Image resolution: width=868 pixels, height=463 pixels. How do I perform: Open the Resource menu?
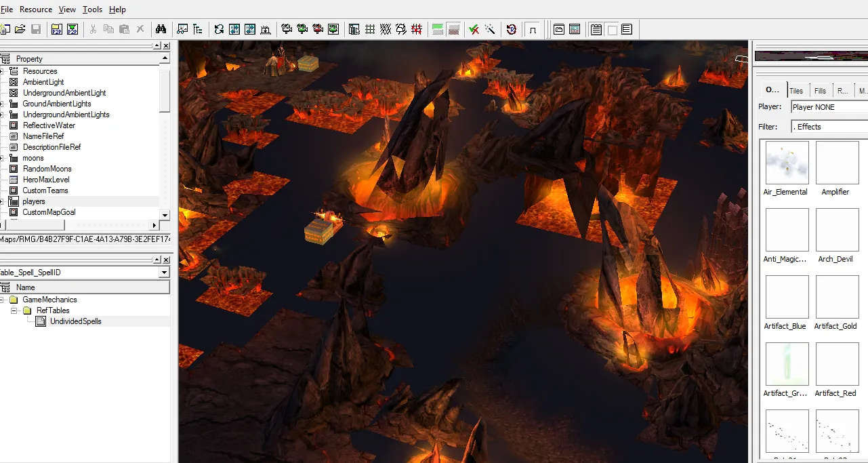[36, 9]
